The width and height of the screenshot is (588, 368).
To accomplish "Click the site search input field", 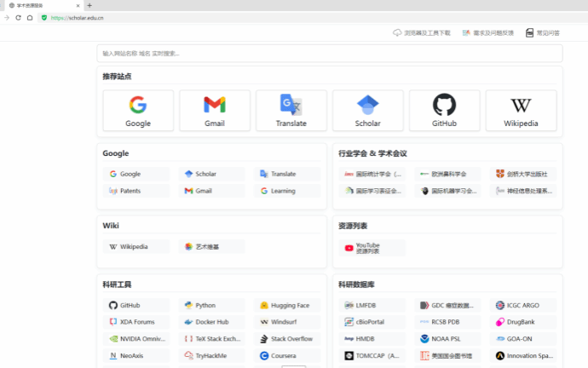I will 330,54.
